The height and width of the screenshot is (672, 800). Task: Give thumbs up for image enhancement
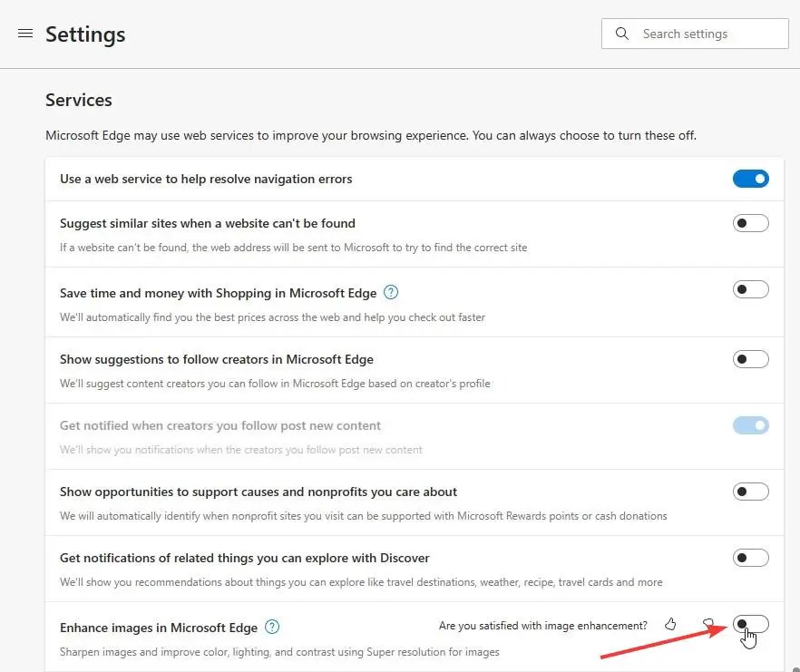click(670, 624)
